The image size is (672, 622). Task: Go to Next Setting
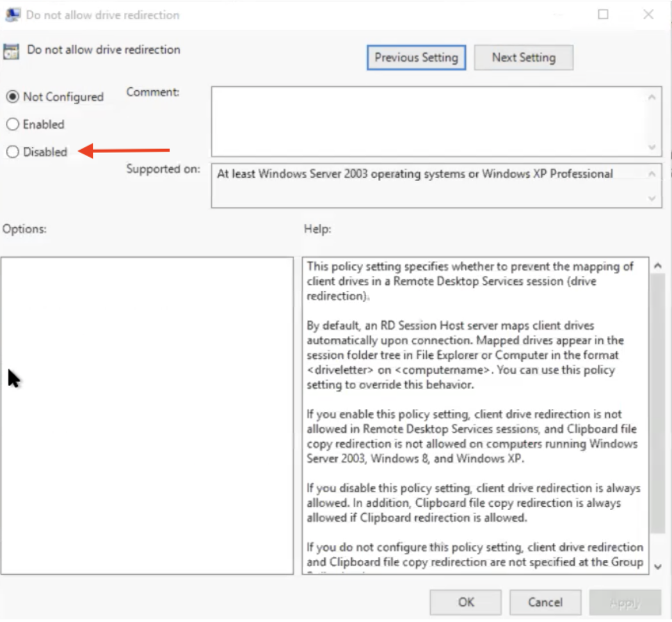(524, 58)
